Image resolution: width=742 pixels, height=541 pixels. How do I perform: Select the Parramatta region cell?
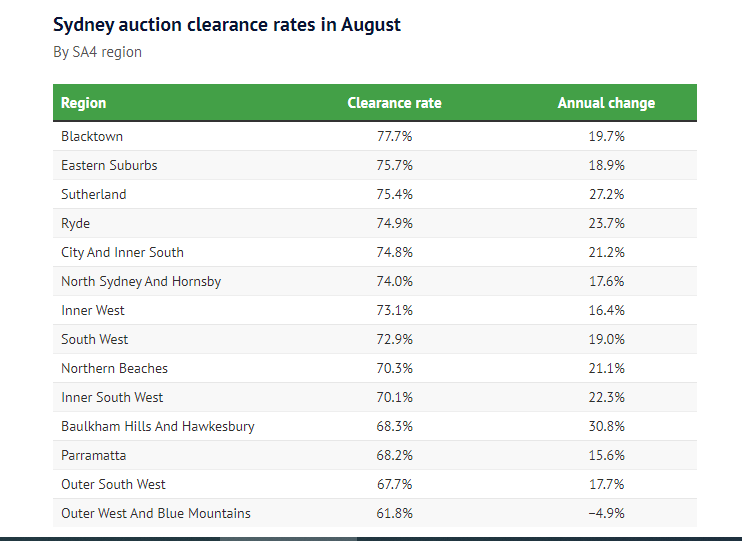click(94, 455)
